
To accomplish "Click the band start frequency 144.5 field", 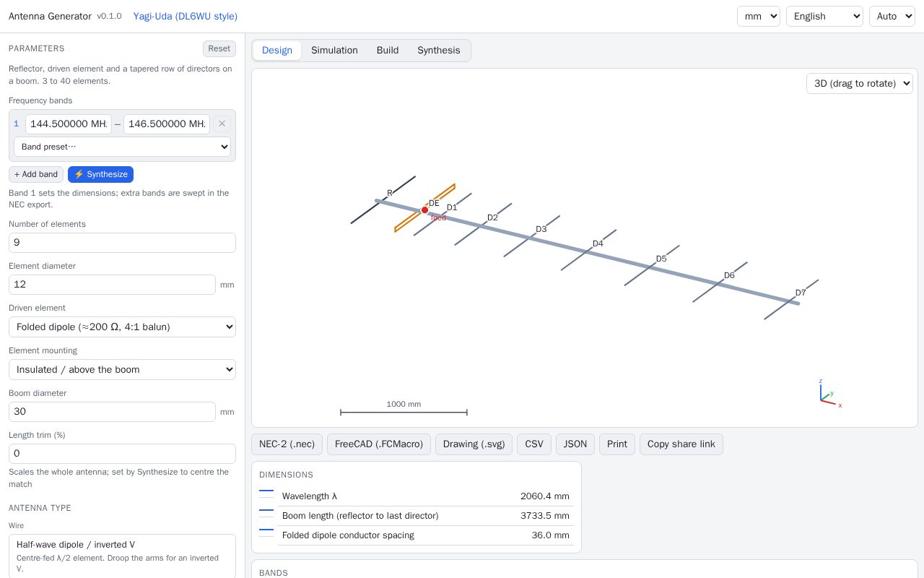I will (69, 124).
